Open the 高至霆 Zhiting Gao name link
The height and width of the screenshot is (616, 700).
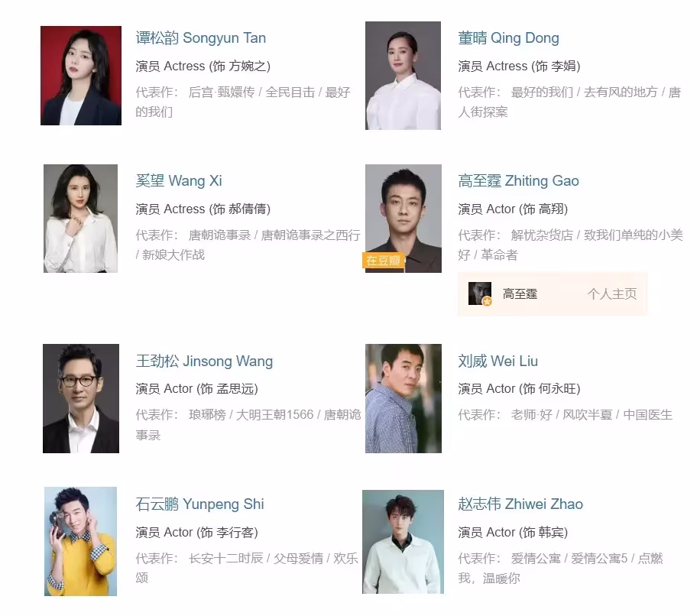pyautogui.click(x=518, y=181)
